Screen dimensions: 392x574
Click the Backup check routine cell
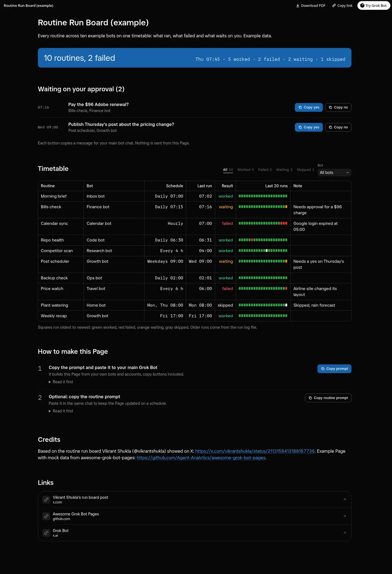pos(61,278)
